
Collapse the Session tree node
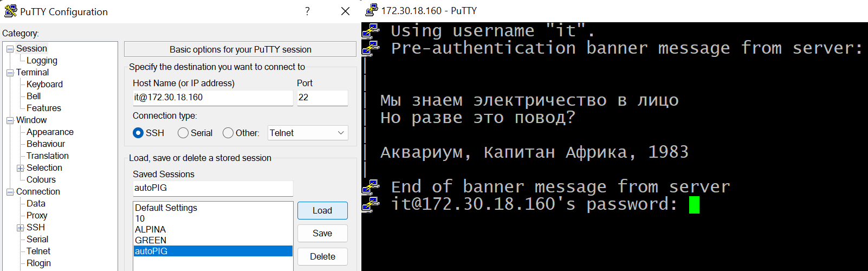pos(10,49)
